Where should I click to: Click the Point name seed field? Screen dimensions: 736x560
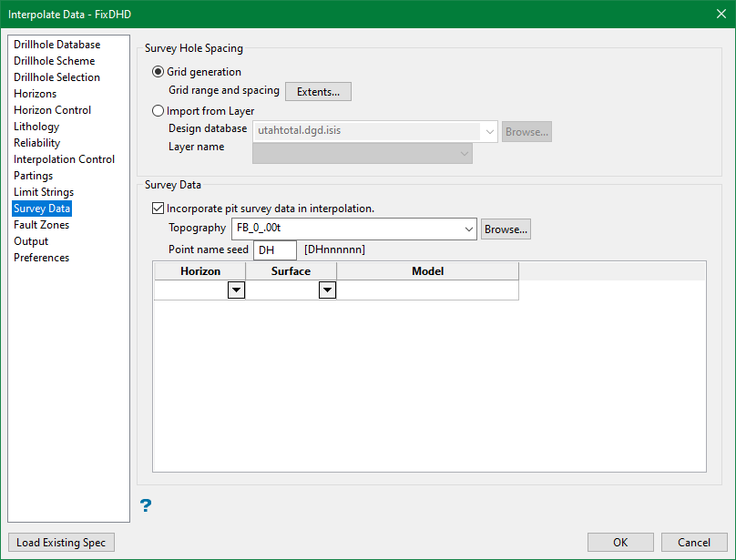tap(275, 250)
